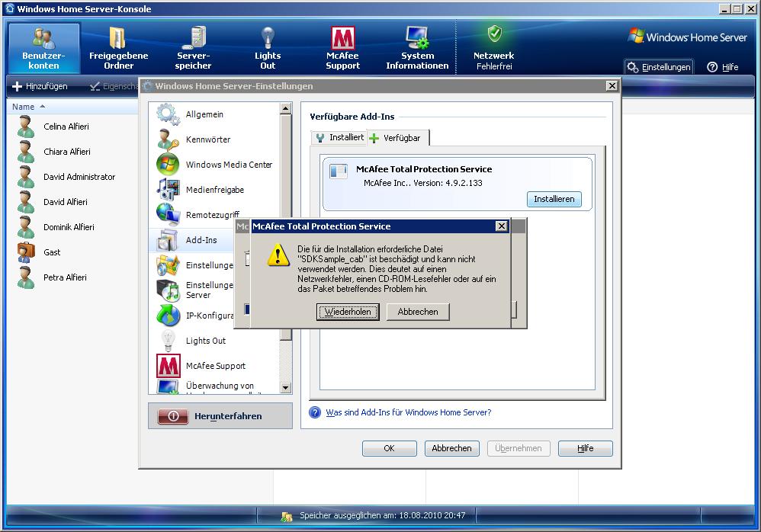Select user icon for Celina Alfieri
The width and height of the screenshot is (761, 532).
coord(26,127)
